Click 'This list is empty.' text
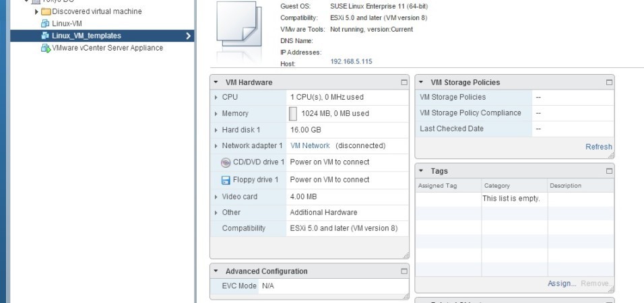The width and height of the screenshot is (644, 303). [511, 199]
